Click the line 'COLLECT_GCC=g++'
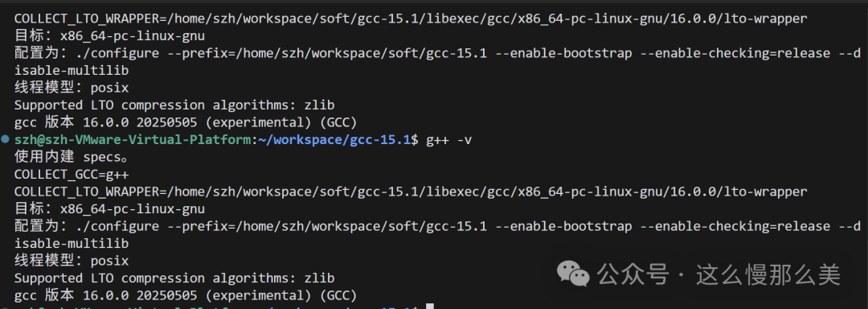This screenshot has height=309, width=868. click(x=72, y=175)
